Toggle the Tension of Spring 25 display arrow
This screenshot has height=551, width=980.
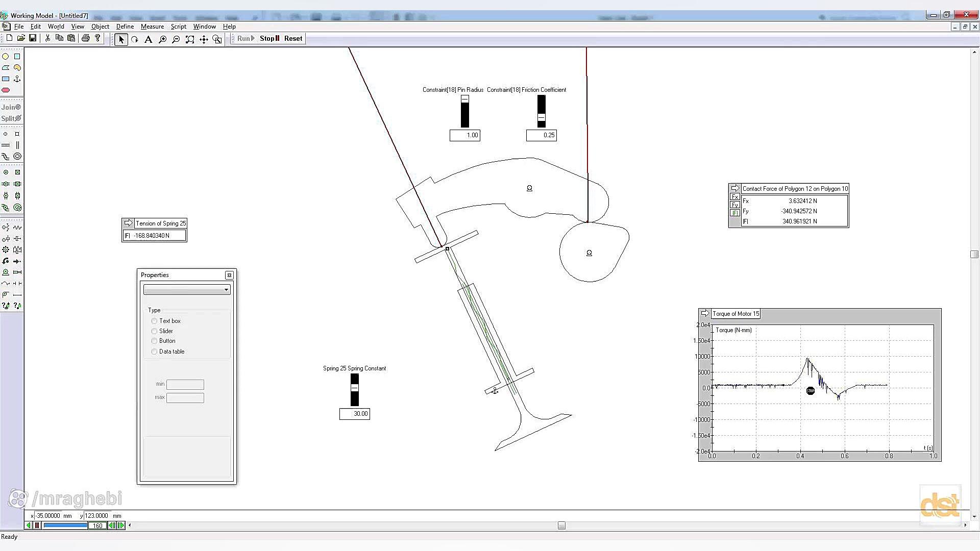point(128,223)
